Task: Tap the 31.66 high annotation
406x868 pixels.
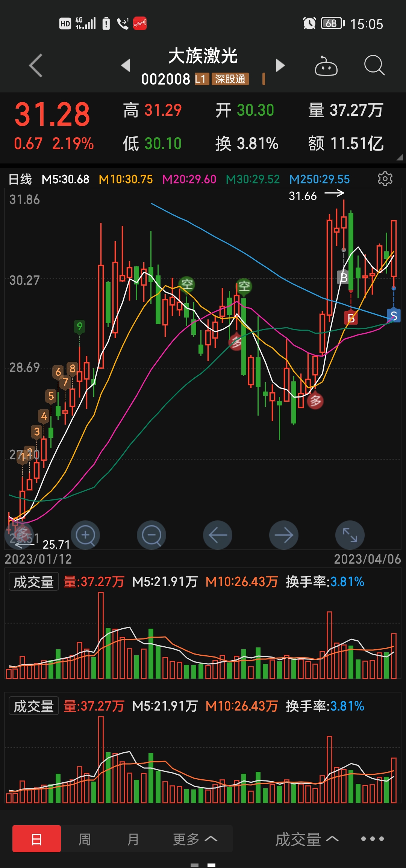Action: [303, 196]
